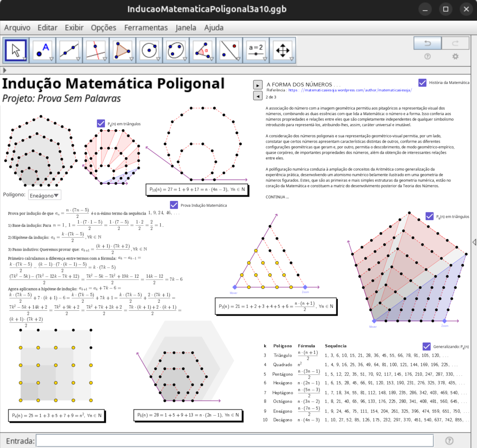Pick the Polygon tool
Viewport: 477px width, 448px height.
point(123,50)
